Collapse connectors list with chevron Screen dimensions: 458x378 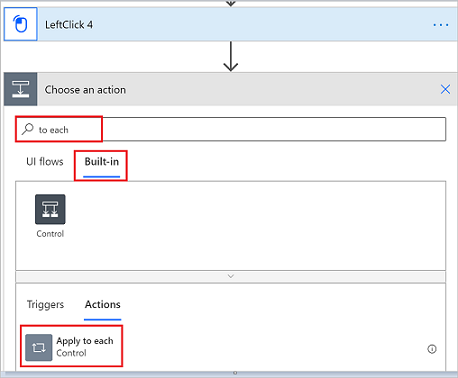(x=231, y=276)
